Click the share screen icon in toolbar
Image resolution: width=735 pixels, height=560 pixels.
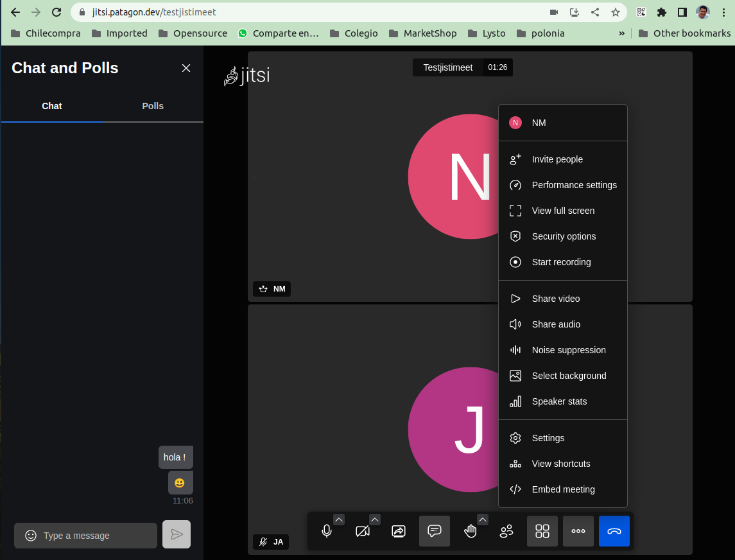399,531
